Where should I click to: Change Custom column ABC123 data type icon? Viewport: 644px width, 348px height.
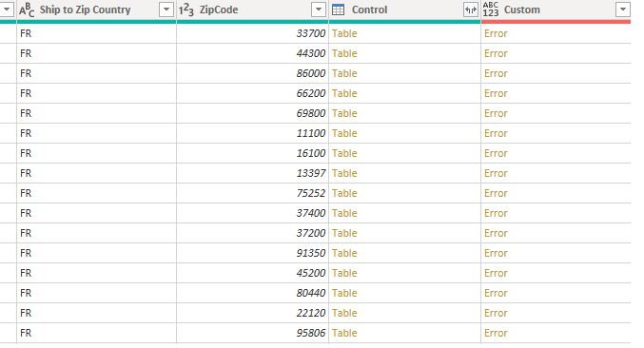[x=491, y=10]
